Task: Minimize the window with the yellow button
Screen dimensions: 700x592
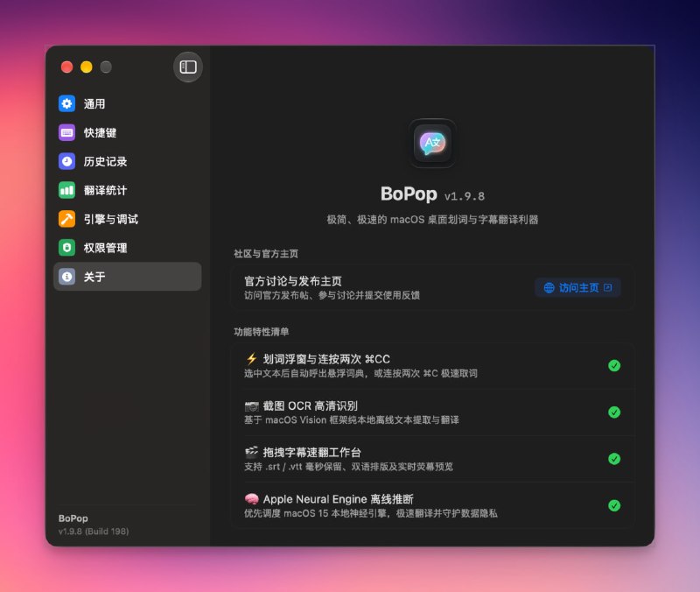Action: [86, 67]
